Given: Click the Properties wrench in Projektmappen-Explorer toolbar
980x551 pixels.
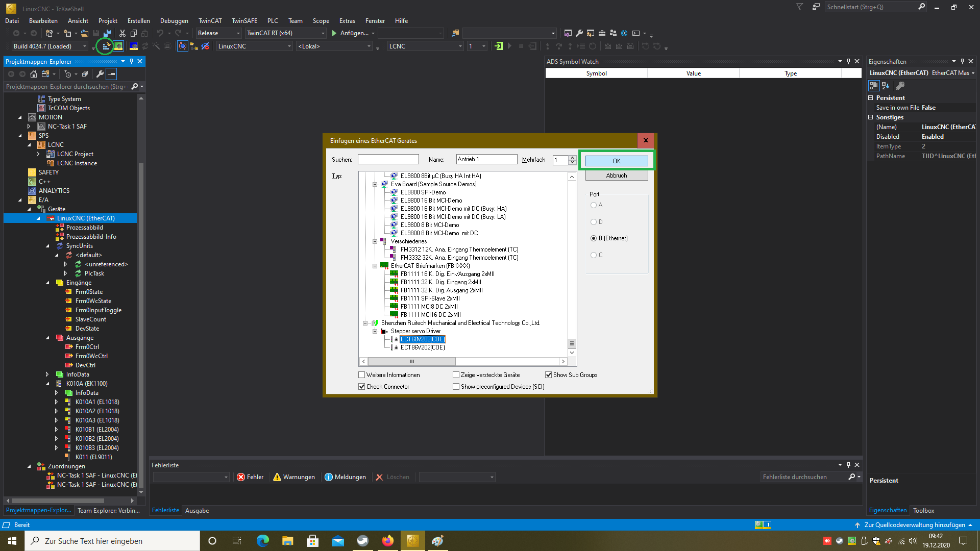Looking at the screenshot, I should tap(100, 74).
